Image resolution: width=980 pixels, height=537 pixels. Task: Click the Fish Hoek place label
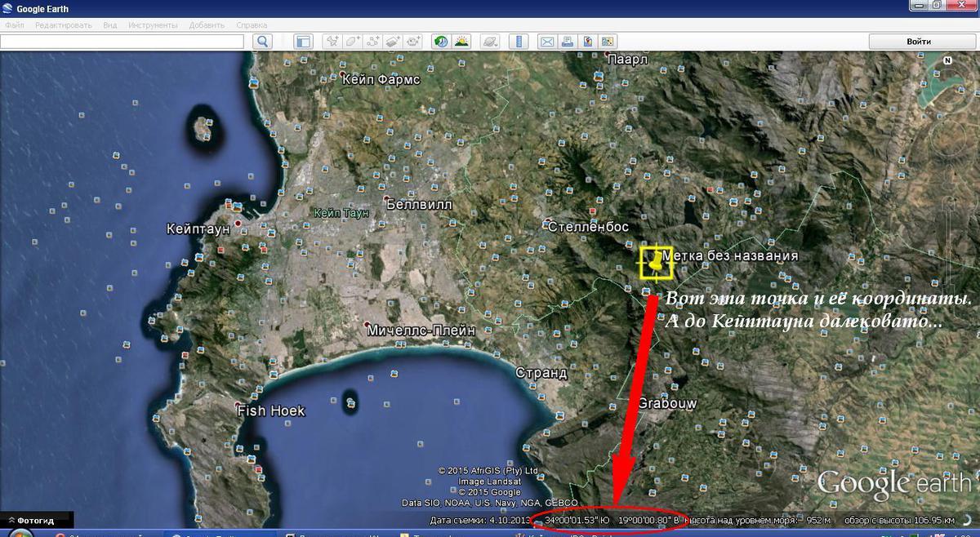[271, 411]
